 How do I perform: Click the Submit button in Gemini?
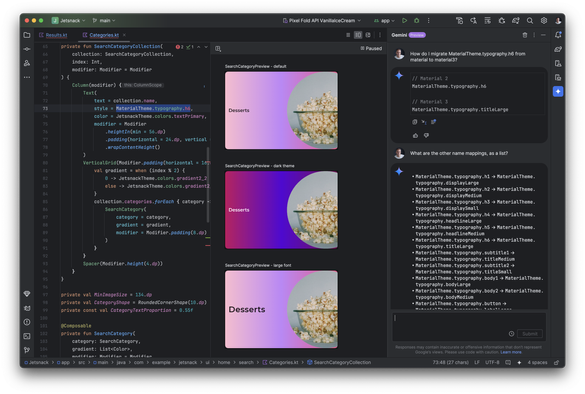click(x=530, y=334)
